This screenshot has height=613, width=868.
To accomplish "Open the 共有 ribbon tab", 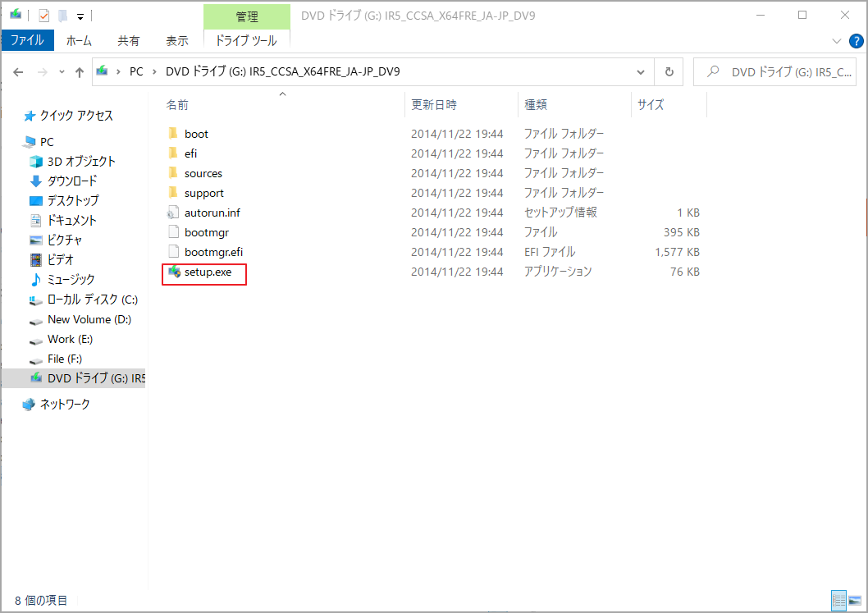I will [x=129, y=40].
